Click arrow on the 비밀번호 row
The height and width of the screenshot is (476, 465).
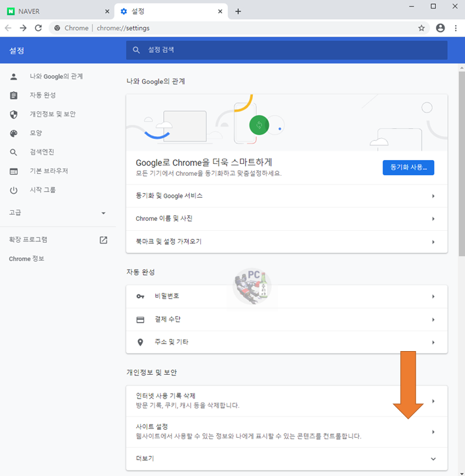(x=433, y=296)
